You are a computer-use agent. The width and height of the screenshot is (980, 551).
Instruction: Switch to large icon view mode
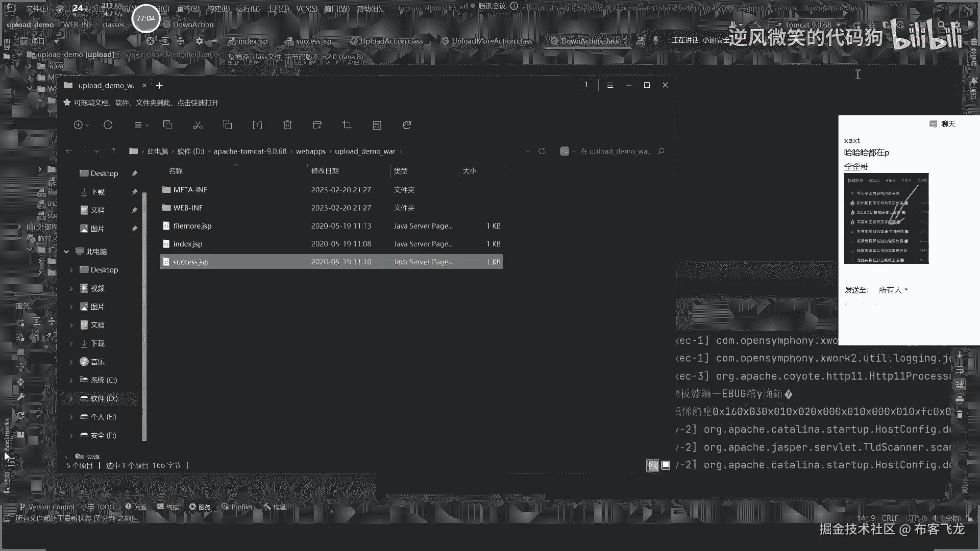666,465
